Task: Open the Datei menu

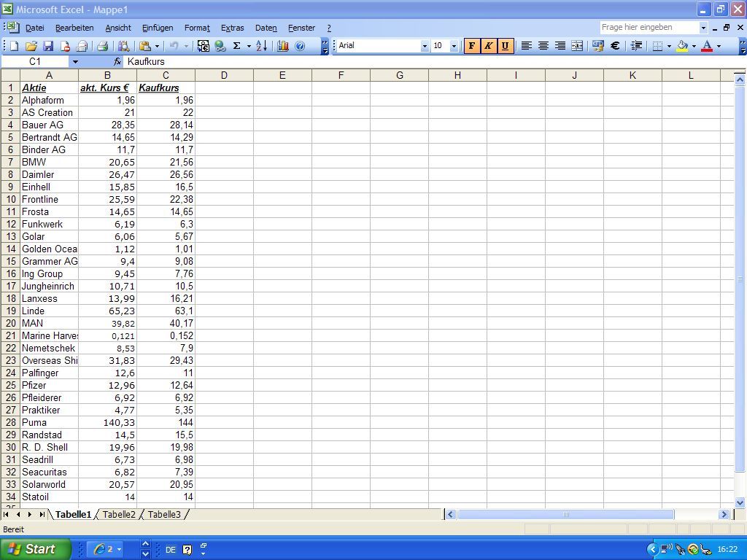Action: 35,28
